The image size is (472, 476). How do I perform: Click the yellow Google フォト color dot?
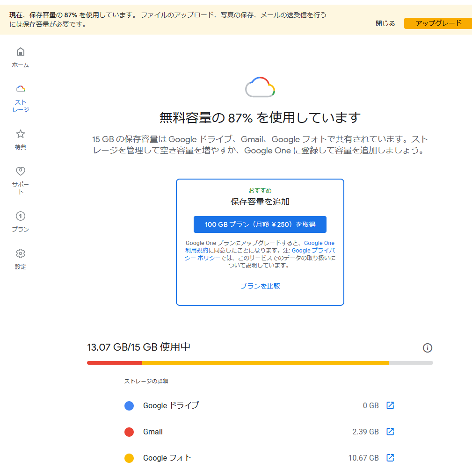[129, 458]
